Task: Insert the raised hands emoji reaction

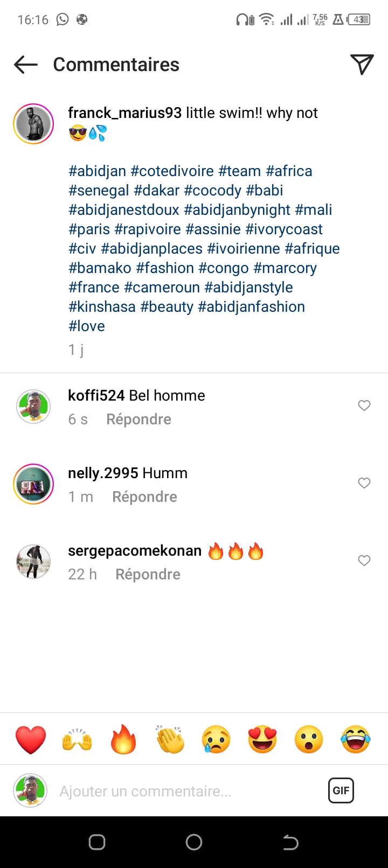Action: 77,739
